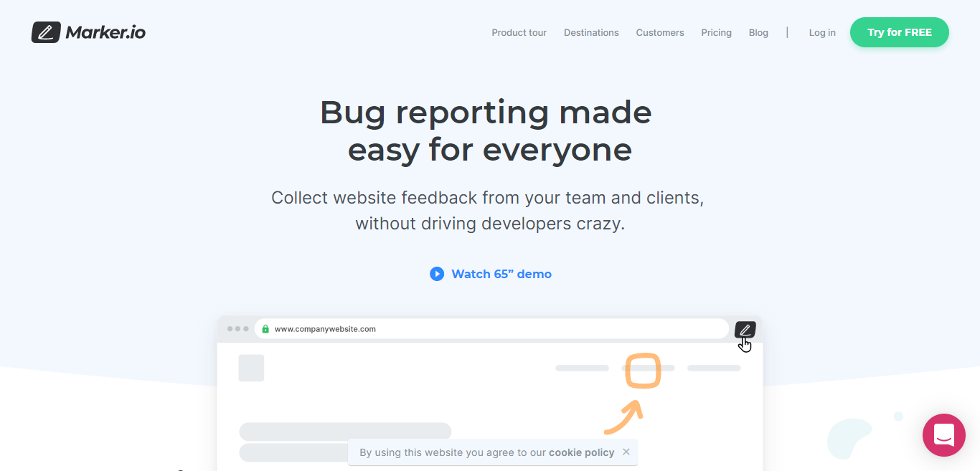
Task: Open the cookie policy link in the banner
Action: [581, 452]
